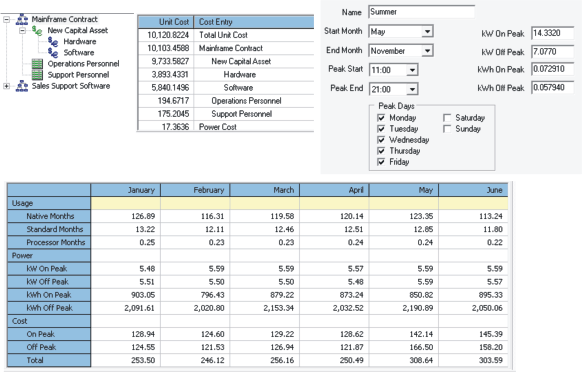Enable the Saturday peak day checkbox
Viewport: 582px width, 372px height.
point(447,118)
